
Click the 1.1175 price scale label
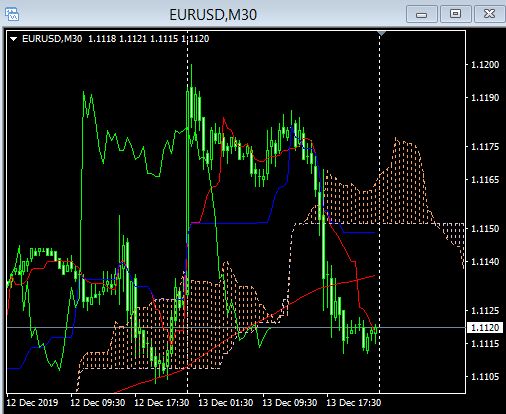point(485,147)
